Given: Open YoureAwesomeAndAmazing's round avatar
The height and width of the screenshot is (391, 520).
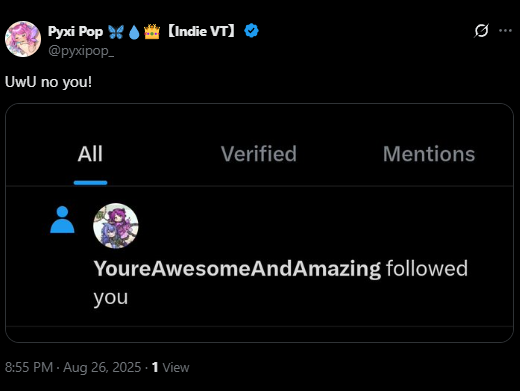Looking at the screenshot, I should (x=116, y=226).
